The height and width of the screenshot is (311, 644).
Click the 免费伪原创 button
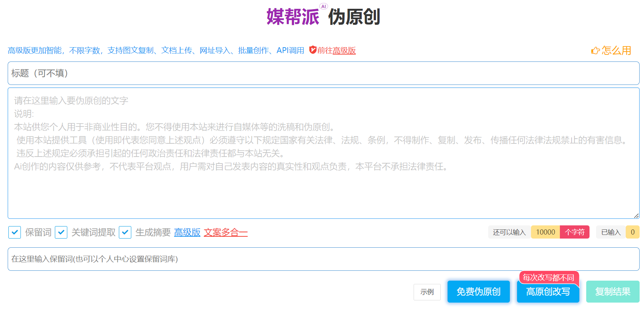(x=478, y=292)
